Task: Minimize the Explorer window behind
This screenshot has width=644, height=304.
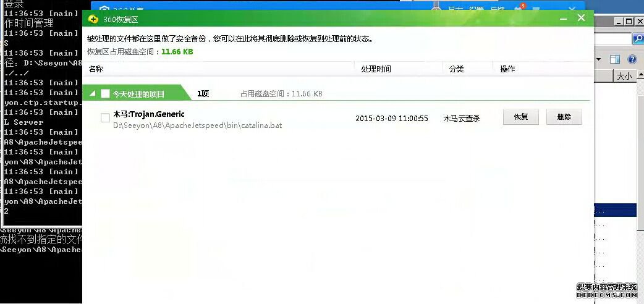Action: (619, 22)
